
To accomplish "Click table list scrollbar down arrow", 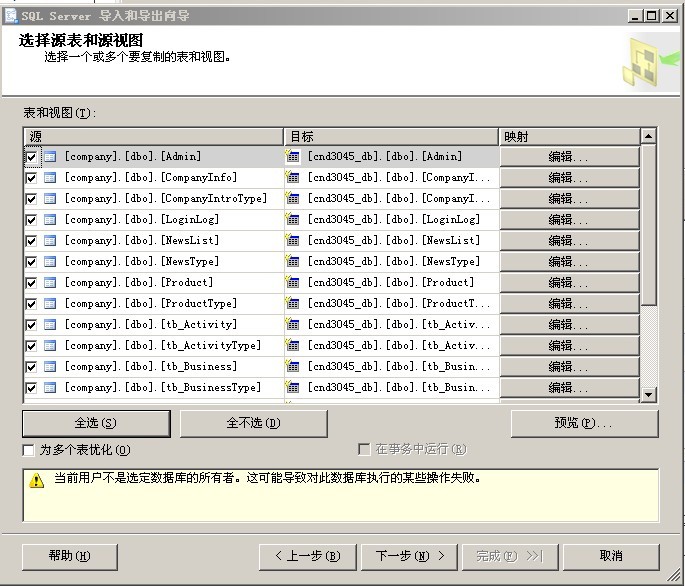I will click(x=648, y=395).
